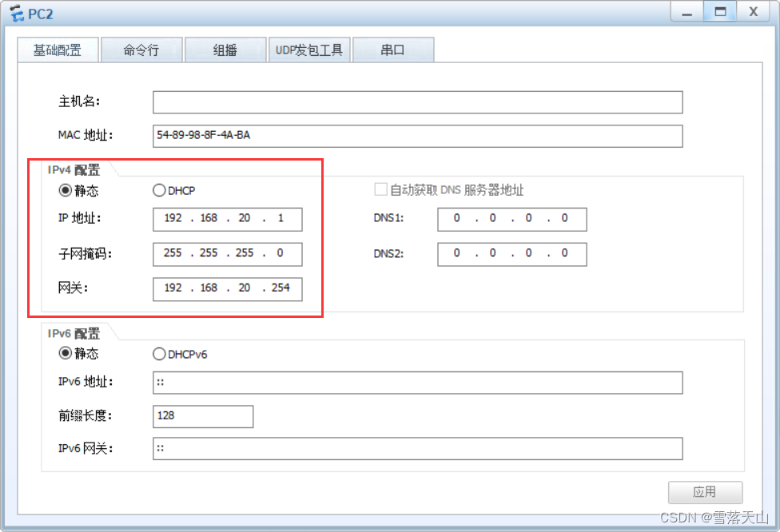Click the IPv4 配置 group label
Image resolution: width=780 pixels, height=532 pixels.
click(74, 170)
